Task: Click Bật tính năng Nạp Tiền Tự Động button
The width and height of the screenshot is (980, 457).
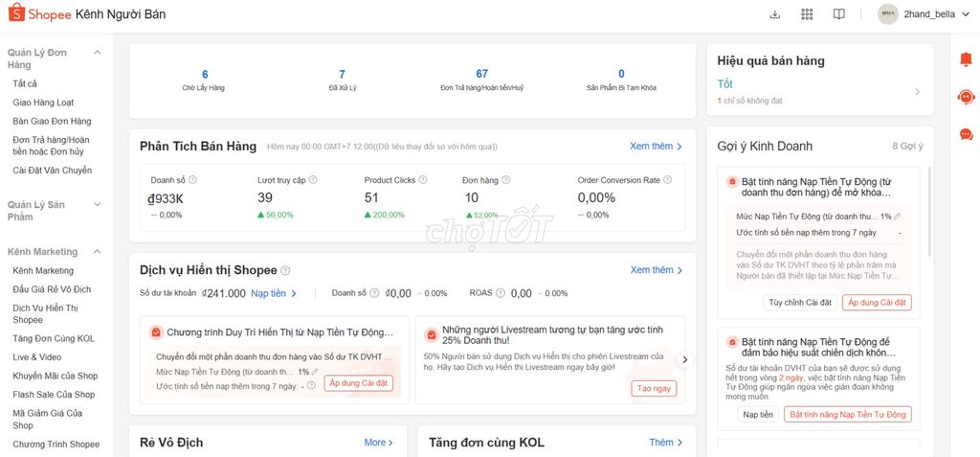Action: pos(848,415)
